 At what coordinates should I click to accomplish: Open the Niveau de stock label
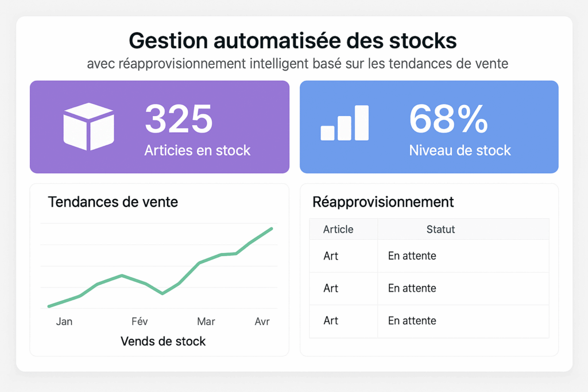[459, 150]
